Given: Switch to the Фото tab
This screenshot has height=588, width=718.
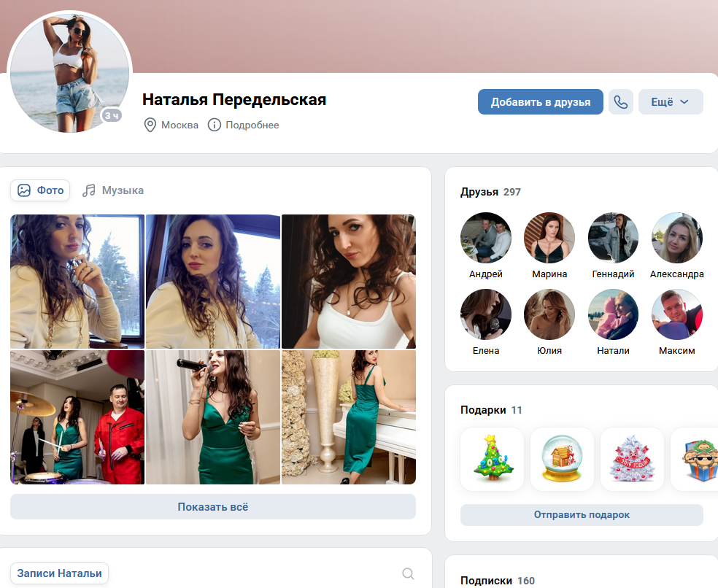Looking at the screenshot, I should point(40,190).
